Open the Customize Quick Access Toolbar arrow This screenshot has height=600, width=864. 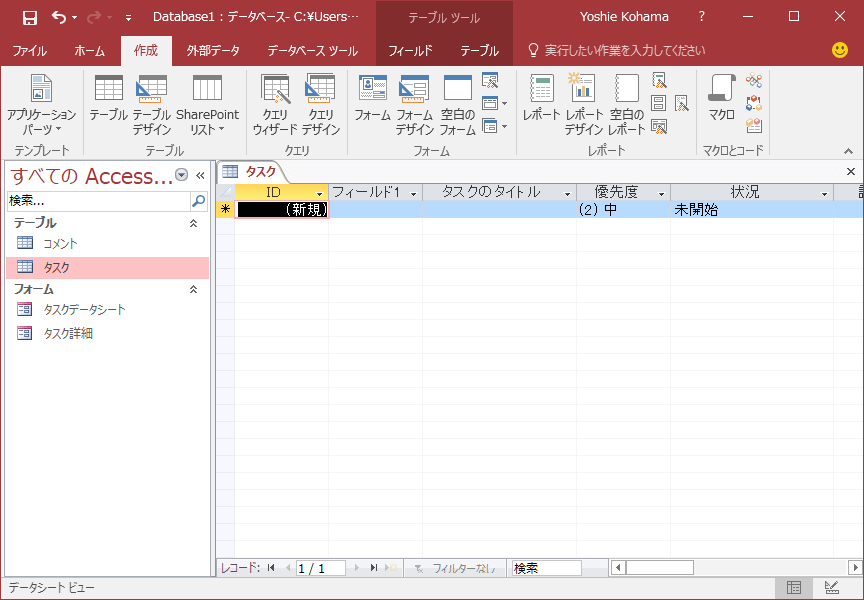128,18
